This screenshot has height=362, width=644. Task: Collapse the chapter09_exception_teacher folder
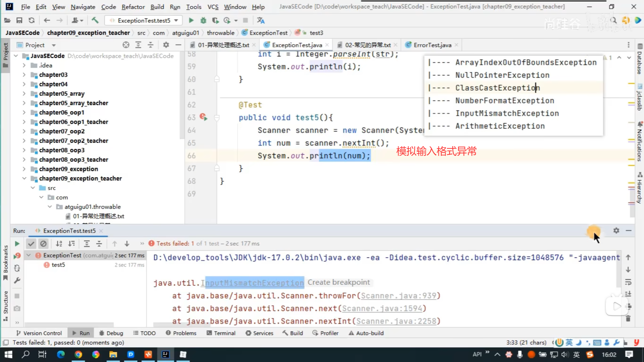pos(24,178)
